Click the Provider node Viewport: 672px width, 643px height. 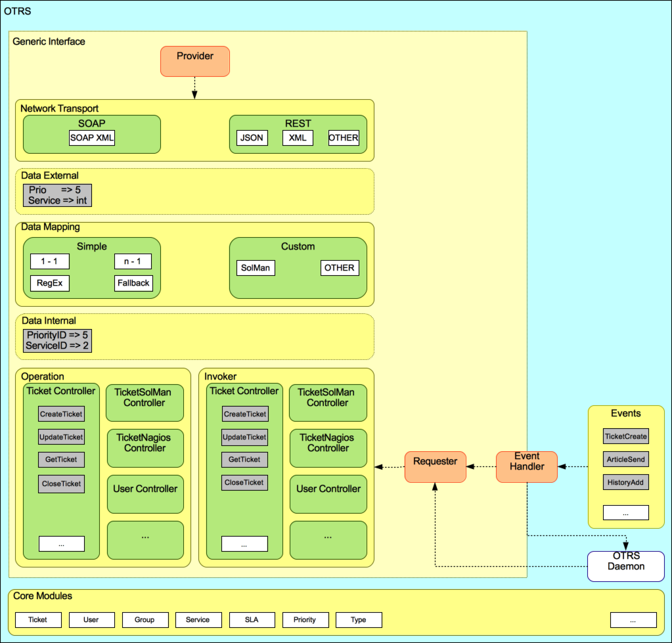click(x=194, y=60)
